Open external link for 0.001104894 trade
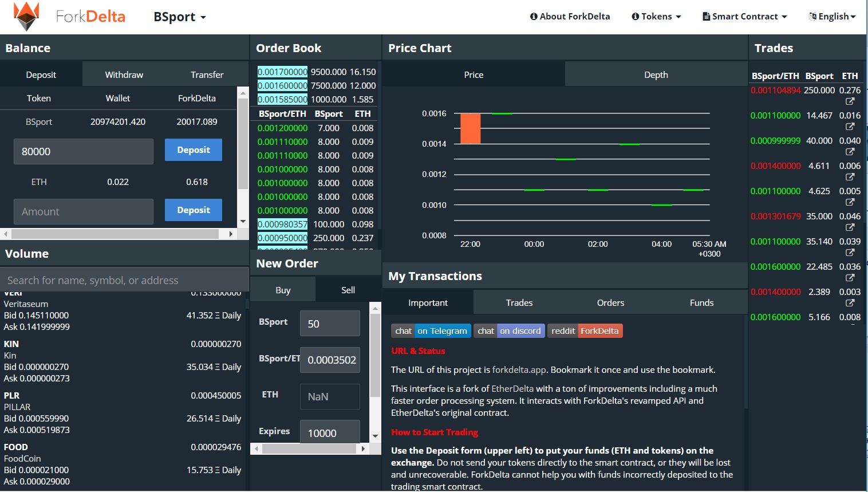This screenshot has width=868, height=492. 850,101
